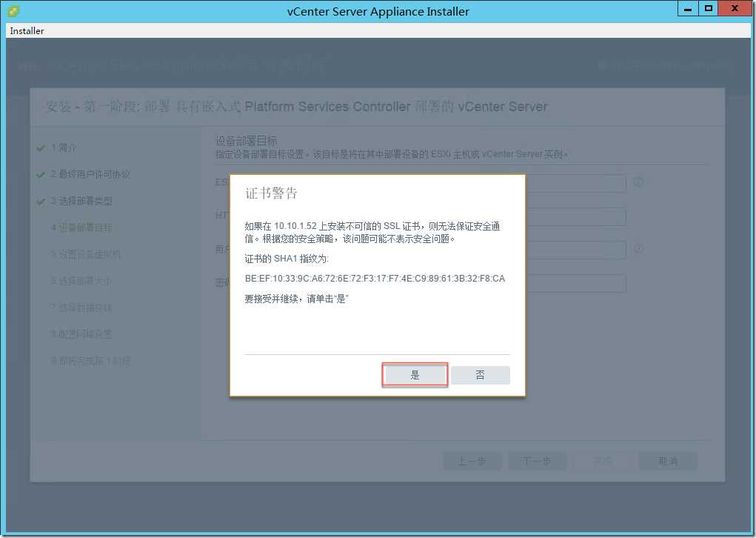The image size is (756, 538).
Task: Click the 设备部署目标 heading in background
Action: [x=247, y=141]
